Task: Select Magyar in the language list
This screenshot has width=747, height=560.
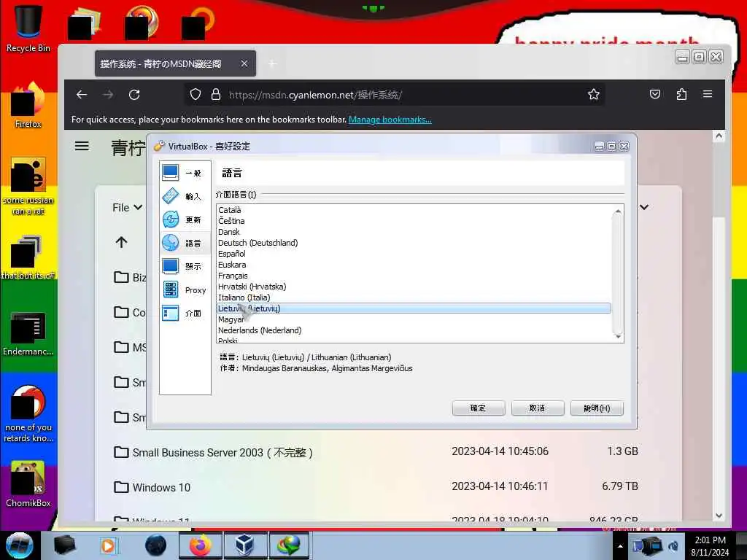Action: (x=414, y=319)
